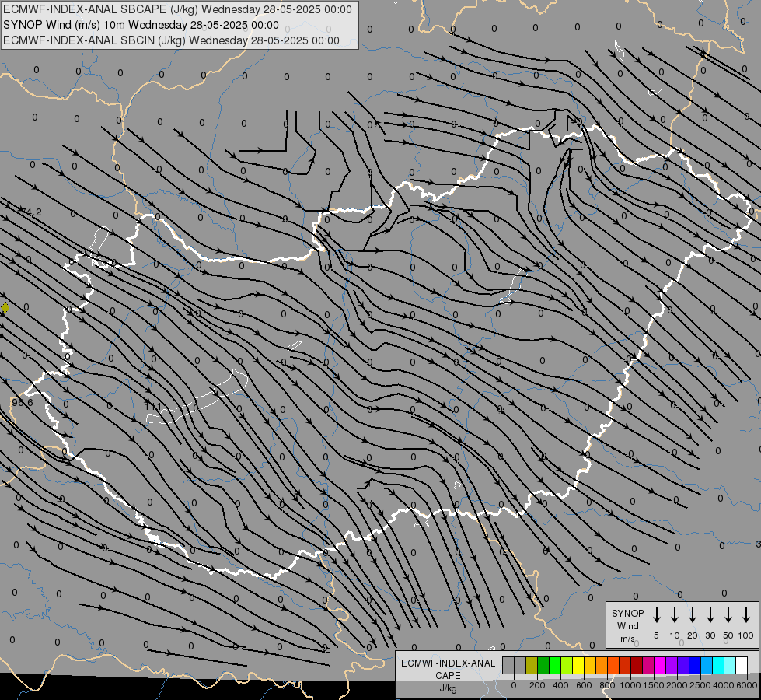
Task: Click the 2500 tick label on CAPE scale
Action: (700, 685)
